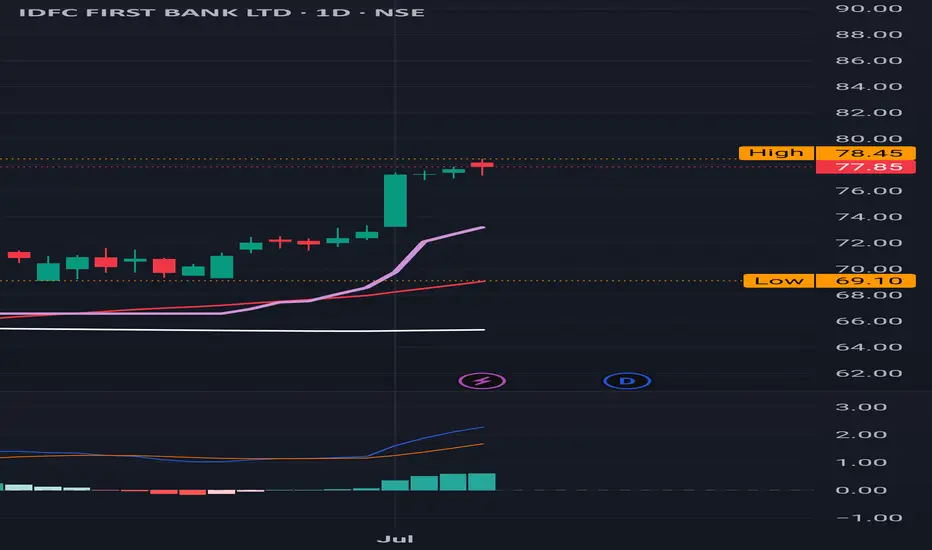932x550 pixels.
Task: Click the High 78.45 price label
Action: 827,153
